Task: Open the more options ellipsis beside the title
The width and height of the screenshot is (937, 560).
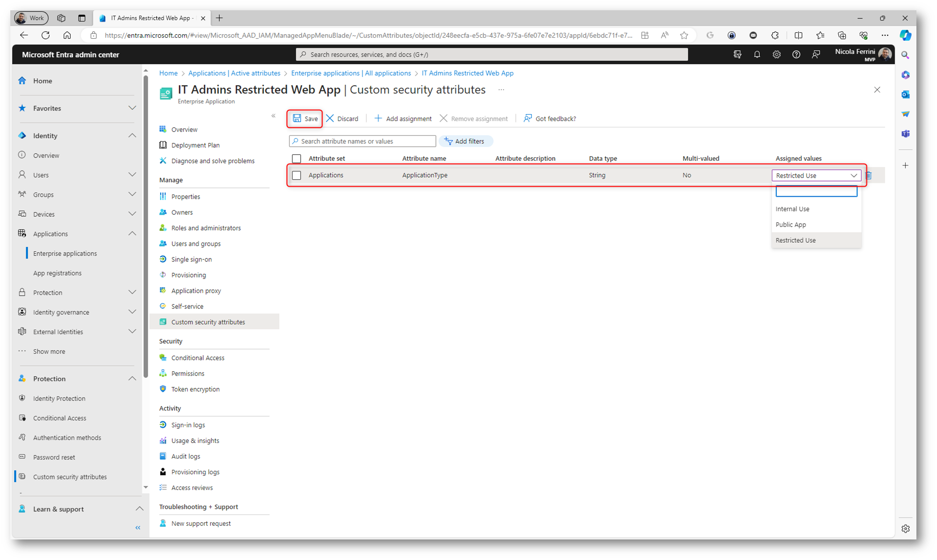Action: [501, 90]
